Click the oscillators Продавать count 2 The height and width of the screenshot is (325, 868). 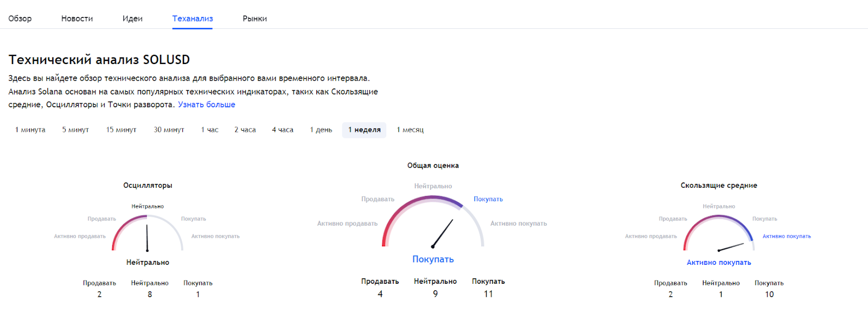(x=99, y=295)
